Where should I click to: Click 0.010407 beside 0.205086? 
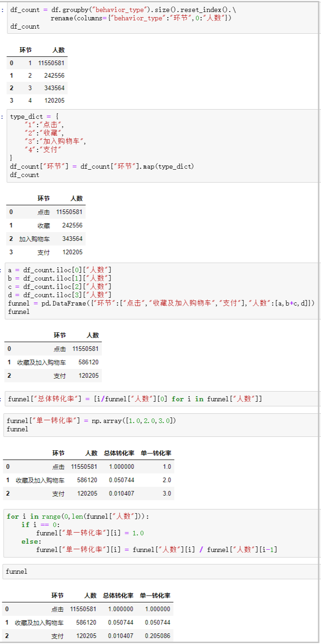tap(121, 636)
